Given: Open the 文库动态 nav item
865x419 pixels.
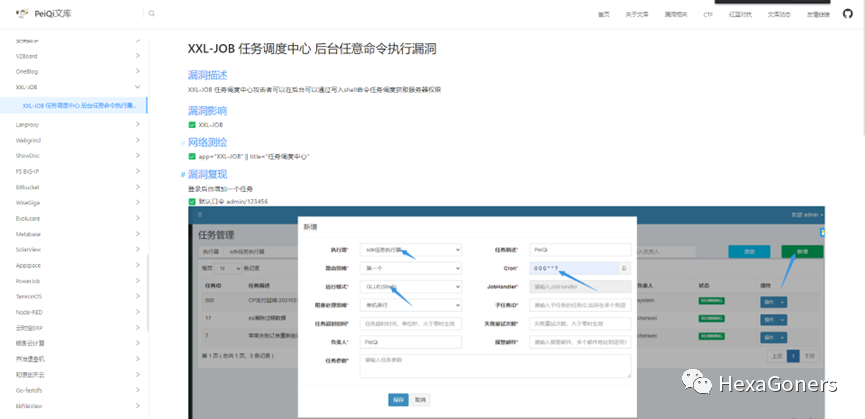Looking at the screenshot, I should pos(778,14).
